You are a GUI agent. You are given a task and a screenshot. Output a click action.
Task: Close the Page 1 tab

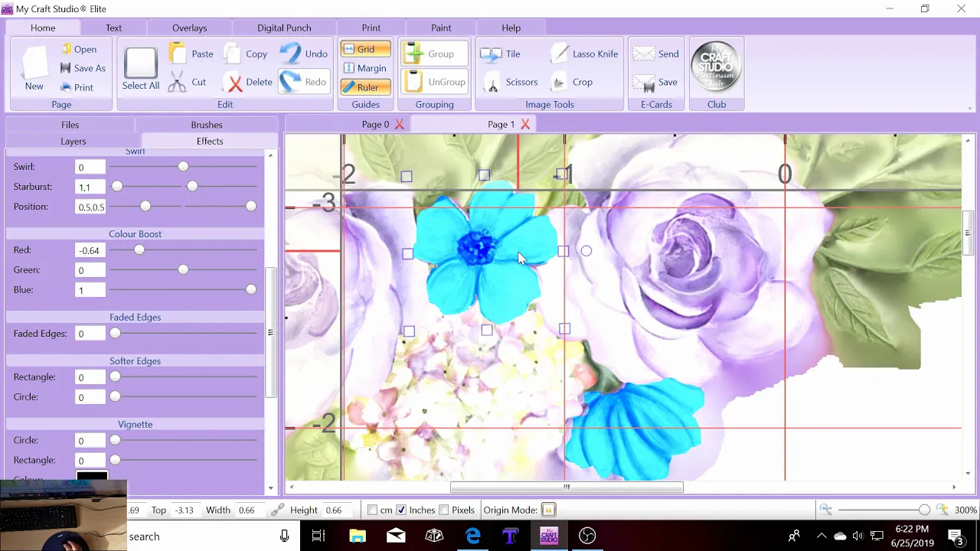coord(525,124)
